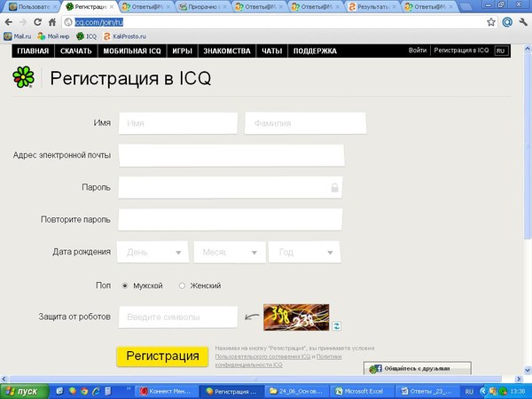The height and width of the screenshot is (399, 532).
Task: Open the browser home page icon
Action: (52, 22)
